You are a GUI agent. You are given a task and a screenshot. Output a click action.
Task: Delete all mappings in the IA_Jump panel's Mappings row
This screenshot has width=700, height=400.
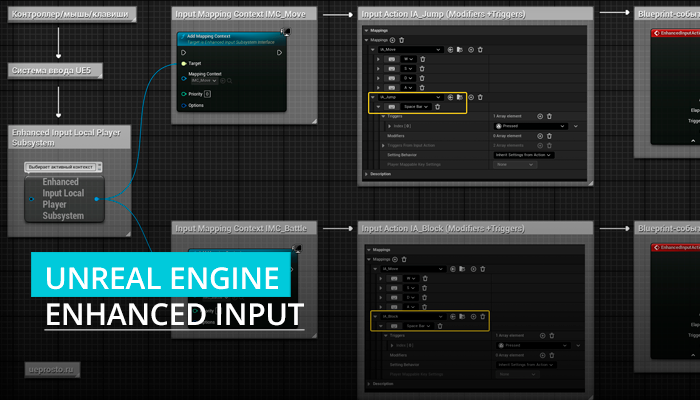(401, 40)
